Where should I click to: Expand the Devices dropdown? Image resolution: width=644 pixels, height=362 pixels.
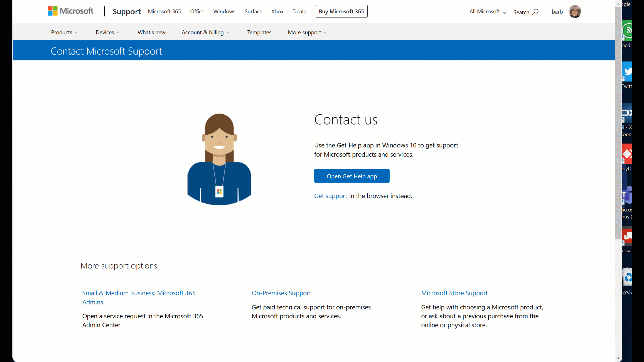coord(108,32)
